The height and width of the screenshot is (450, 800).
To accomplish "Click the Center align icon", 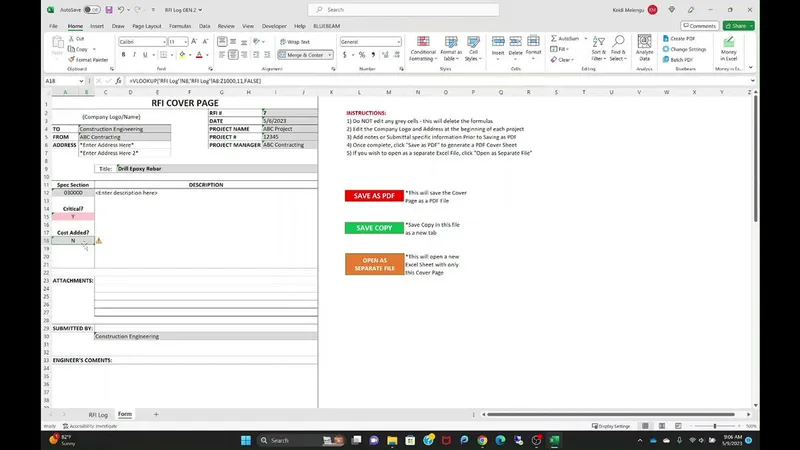I will [x=233, y=55].
